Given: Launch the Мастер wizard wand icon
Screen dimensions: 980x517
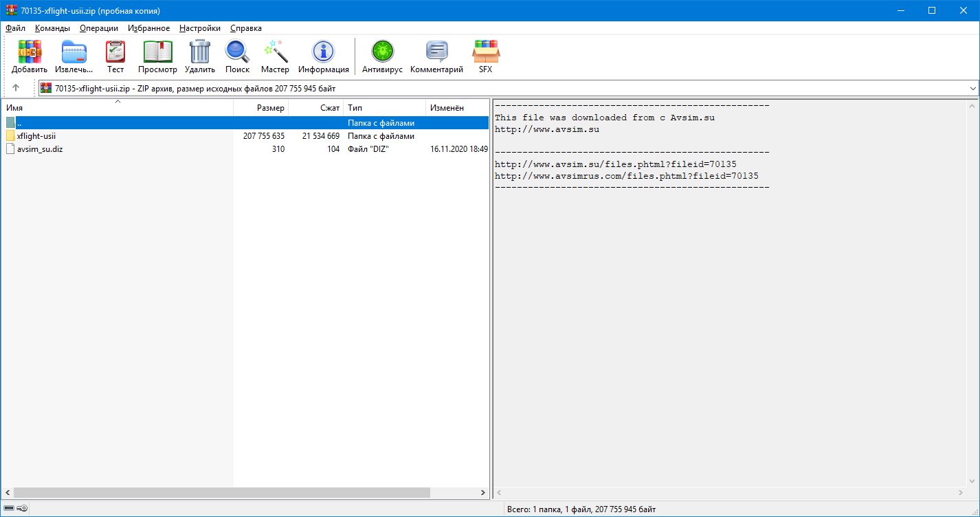Looking at the screenshot, I should (x=275, y=52).
